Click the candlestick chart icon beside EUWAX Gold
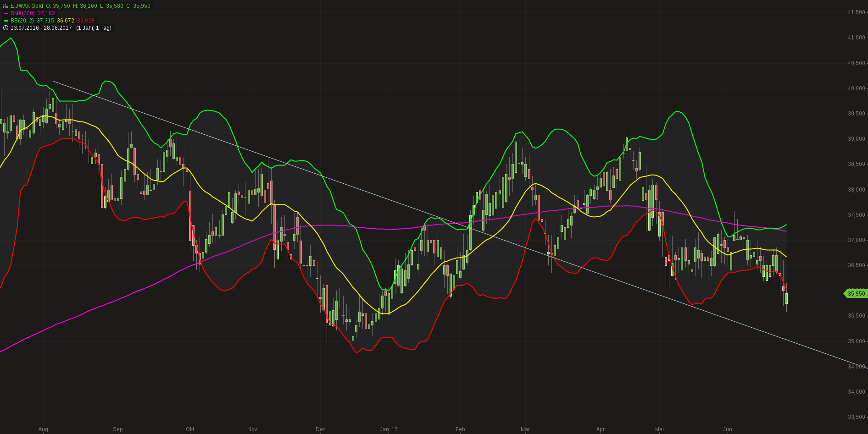Image resolution: width=868 pixels, height=434 pixels. [x=5, y=6]
